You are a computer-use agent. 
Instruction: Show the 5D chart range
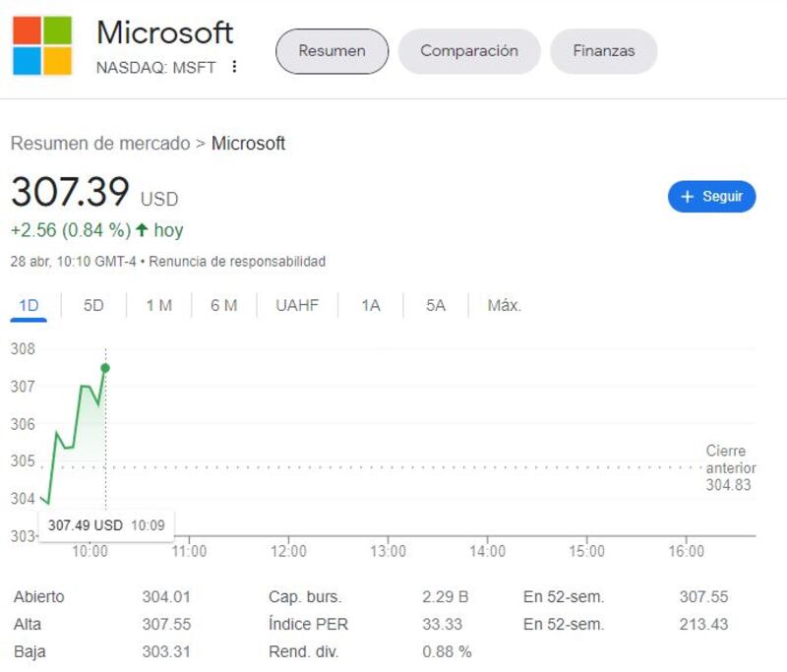point(93,305)
